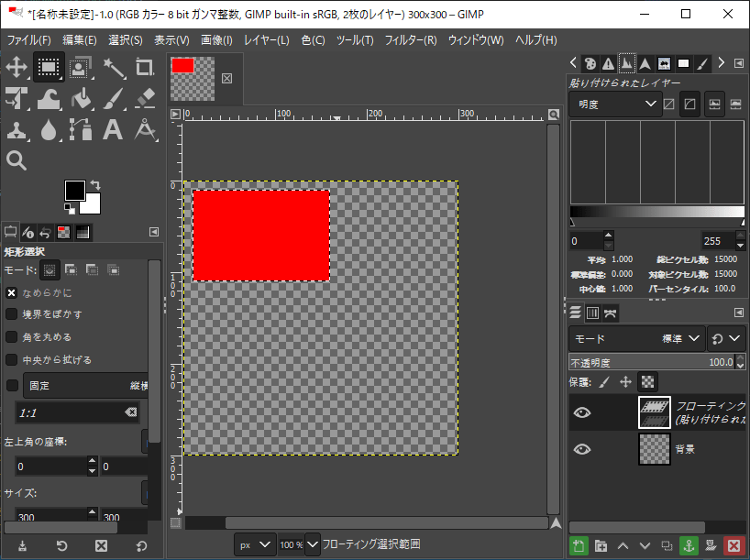Image resolution: width=750 pixels, height=560 pixels.
Task: Switch to the histogram tab
Action: 627,63
